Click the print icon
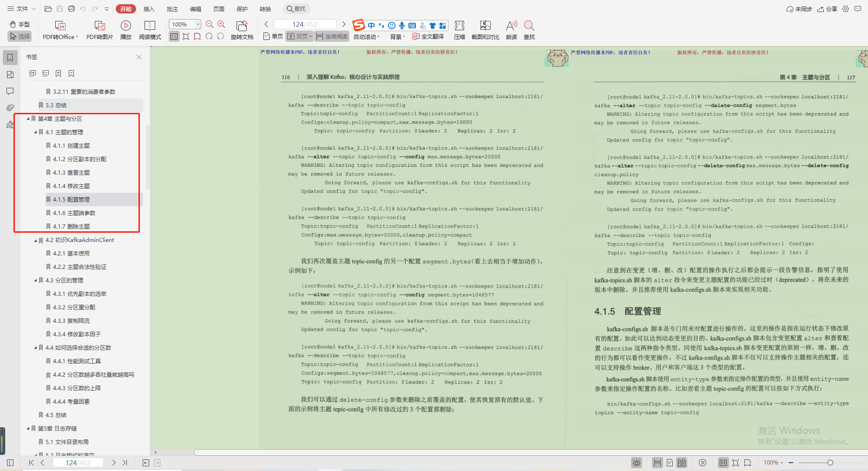The height and width of the screenshot is (471, 868). 71,9
